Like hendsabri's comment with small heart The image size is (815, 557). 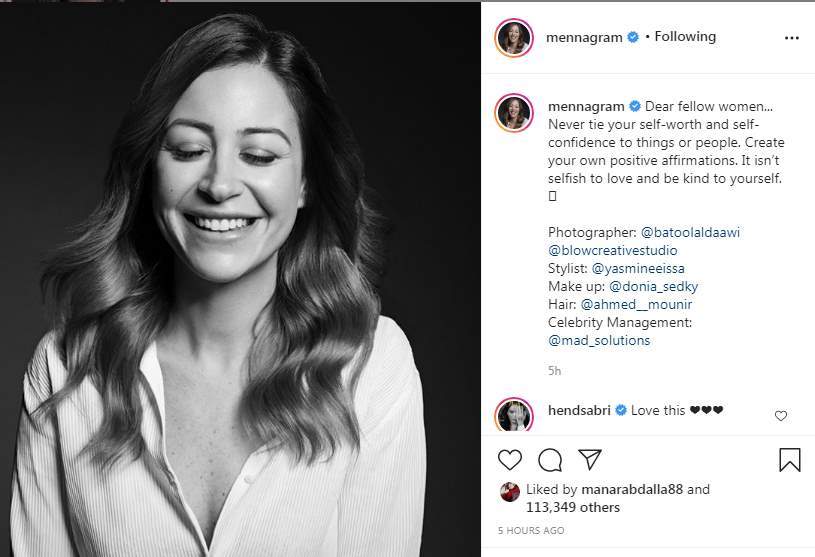coord(781,415)
